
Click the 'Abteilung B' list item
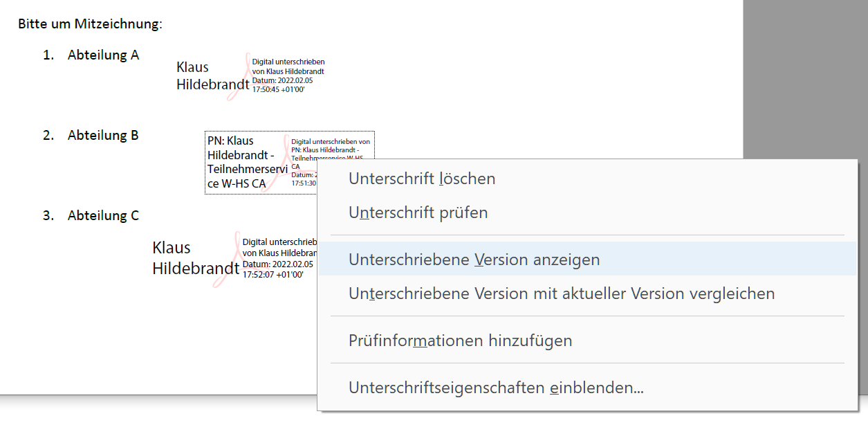point(103,136)
